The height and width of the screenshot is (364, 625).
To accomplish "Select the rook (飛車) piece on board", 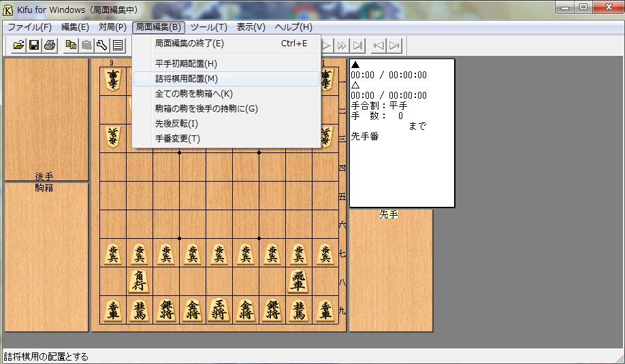I will tap(298, 281).
